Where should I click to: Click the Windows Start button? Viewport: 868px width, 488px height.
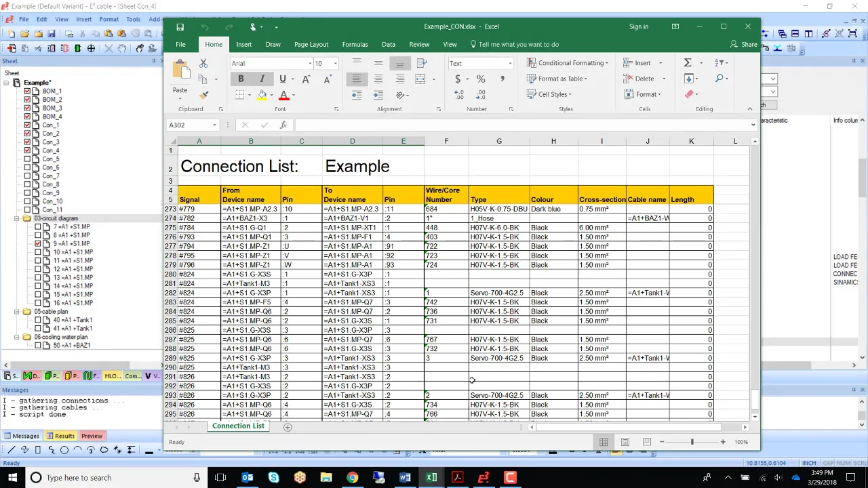[12, 478]
